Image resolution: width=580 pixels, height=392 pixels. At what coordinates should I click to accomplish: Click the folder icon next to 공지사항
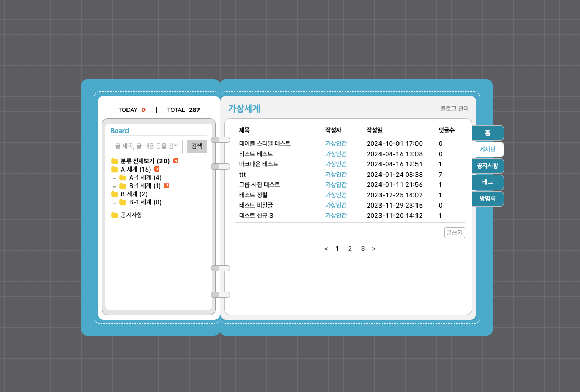tap(115, 215)
